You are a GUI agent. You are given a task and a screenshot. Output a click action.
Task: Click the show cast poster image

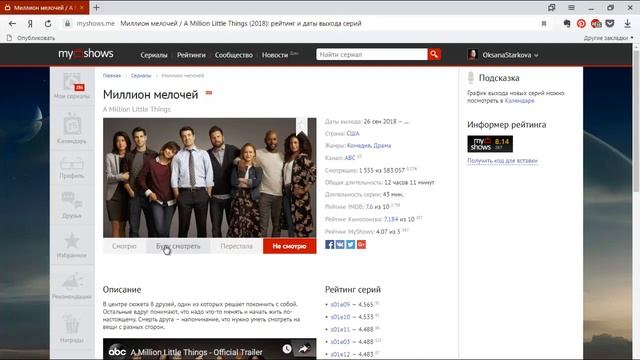click(209, 178)
